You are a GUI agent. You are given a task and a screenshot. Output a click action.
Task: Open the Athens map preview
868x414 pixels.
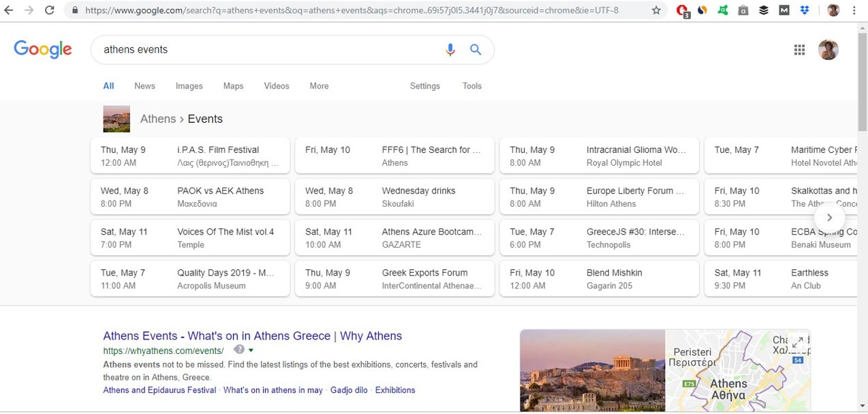coord(738,370)
